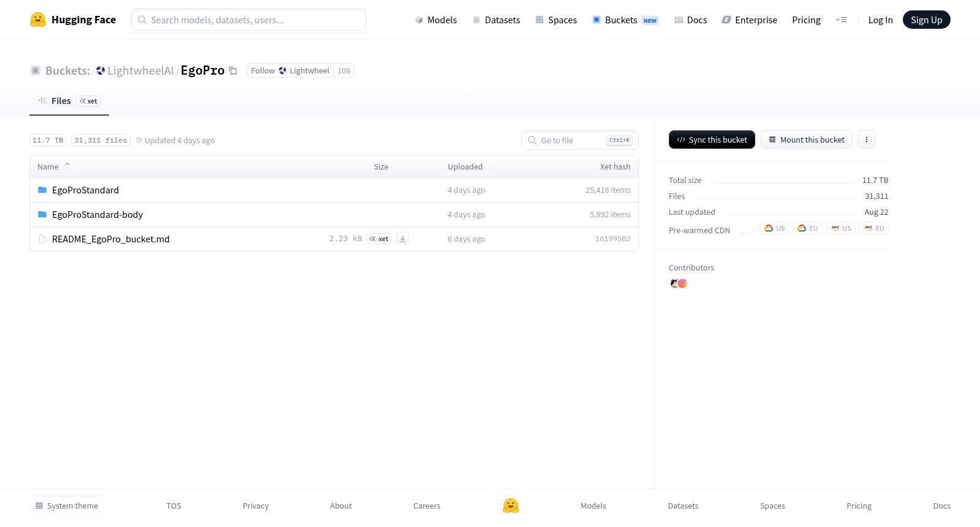Open the first contributor avatar
This screenshot has width=980, height=527.
click(x=674, y=283)
